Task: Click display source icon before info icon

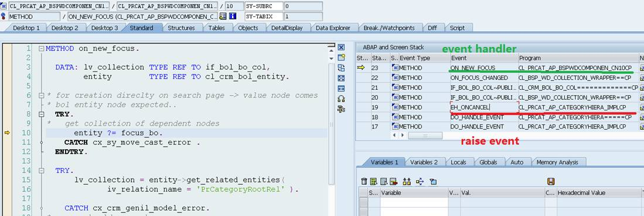Action: 223,16
